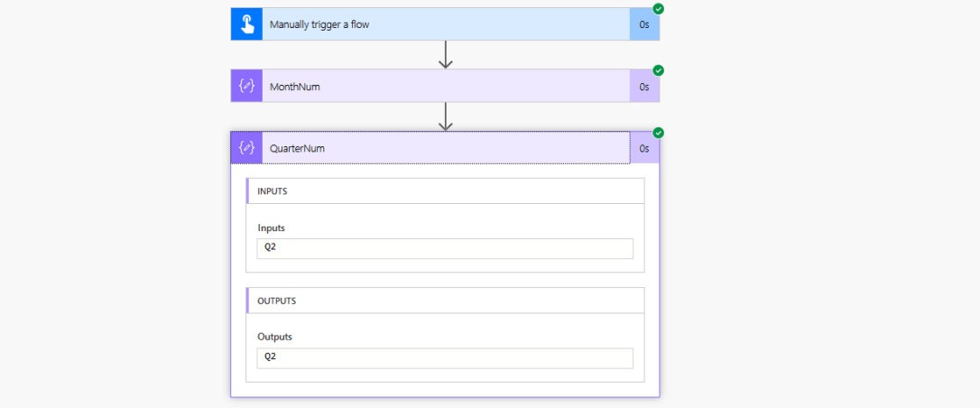Click the Inputs field showing Q2
Viewport: 980px width, 408px height.
point(445,248)
